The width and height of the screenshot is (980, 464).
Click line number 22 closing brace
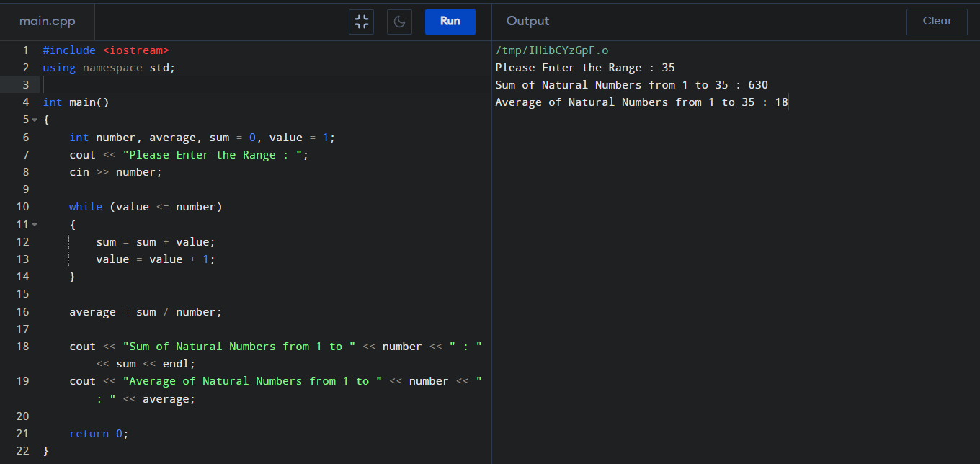[x=22, y=451]
